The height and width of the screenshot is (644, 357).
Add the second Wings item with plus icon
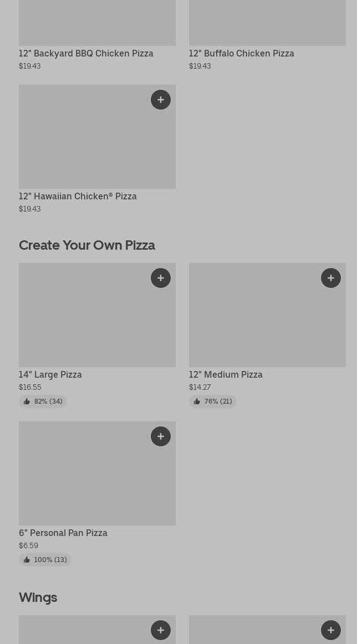click(331, 630)
